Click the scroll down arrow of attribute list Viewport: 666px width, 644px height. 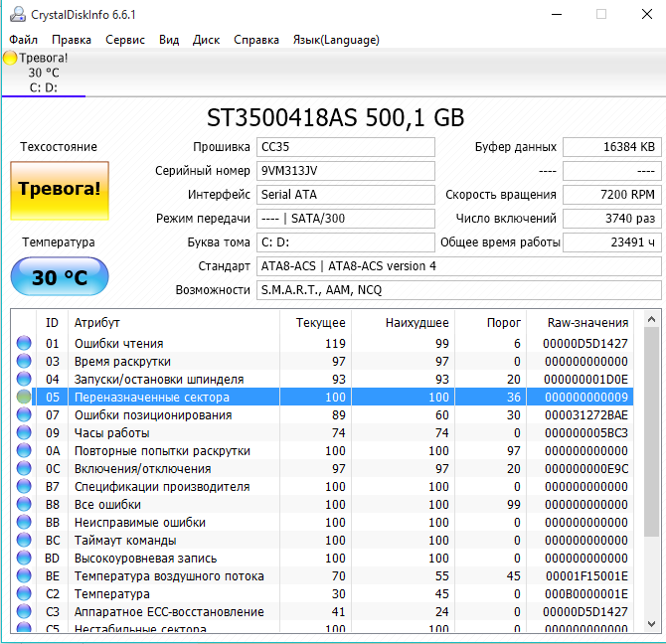click(652, 623)
